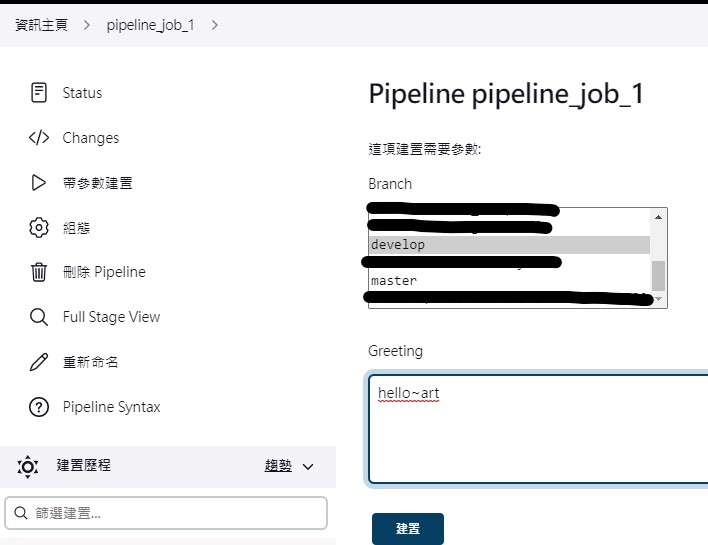The width and height of the screenshot is (708, 545).
Task: Select the develop branch option
Action: [x=509, y=245]
